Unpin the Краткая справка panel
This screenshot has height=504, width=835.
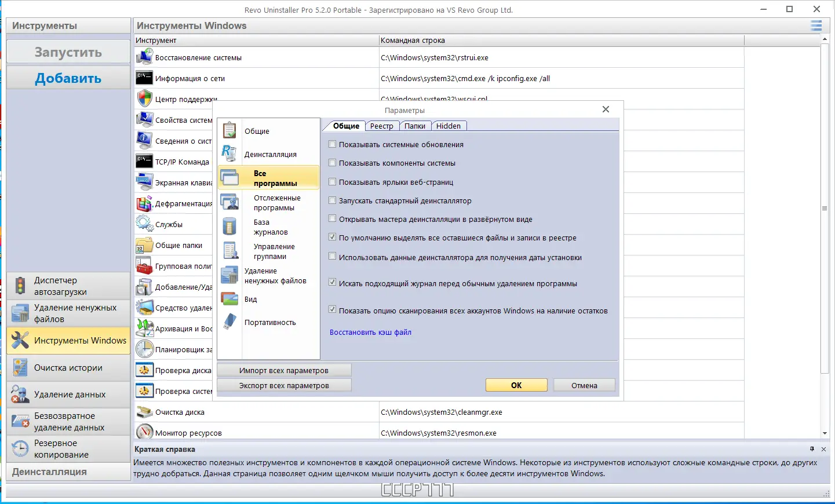pos(812,449)
